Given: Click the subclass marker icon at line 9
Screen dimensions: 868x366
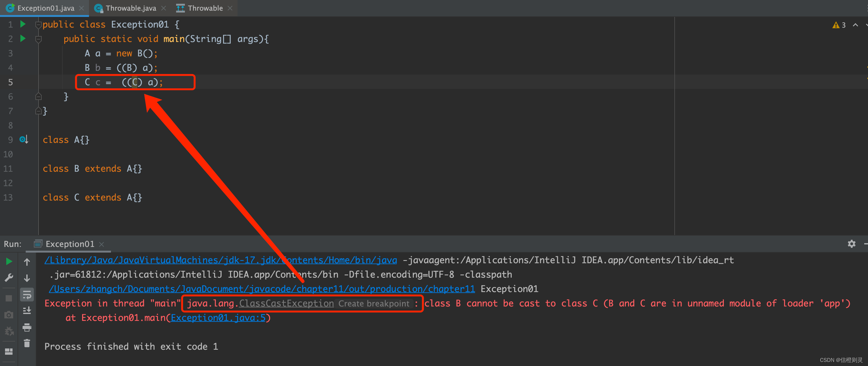Looking at the screenshot, I should [24, 139].
